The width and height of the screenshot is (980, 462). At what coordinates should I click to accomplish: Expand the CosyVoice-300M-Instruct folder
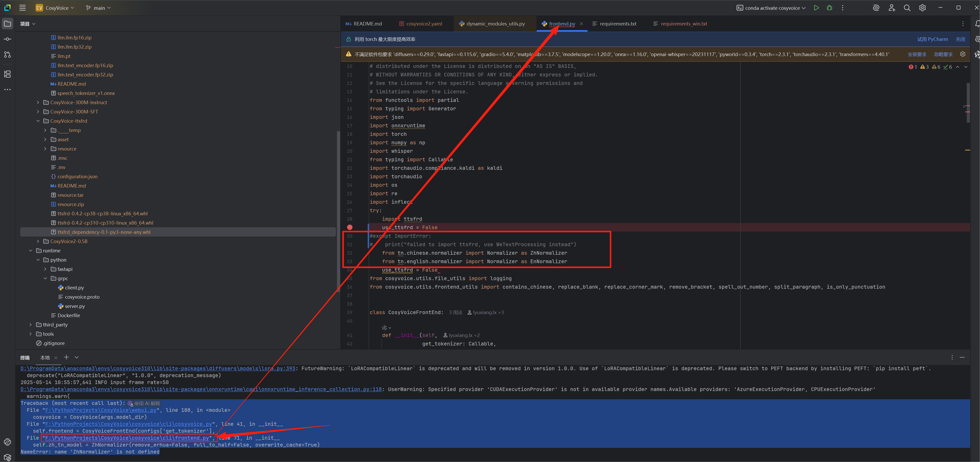pyautogui.click(x=38, y=102)
